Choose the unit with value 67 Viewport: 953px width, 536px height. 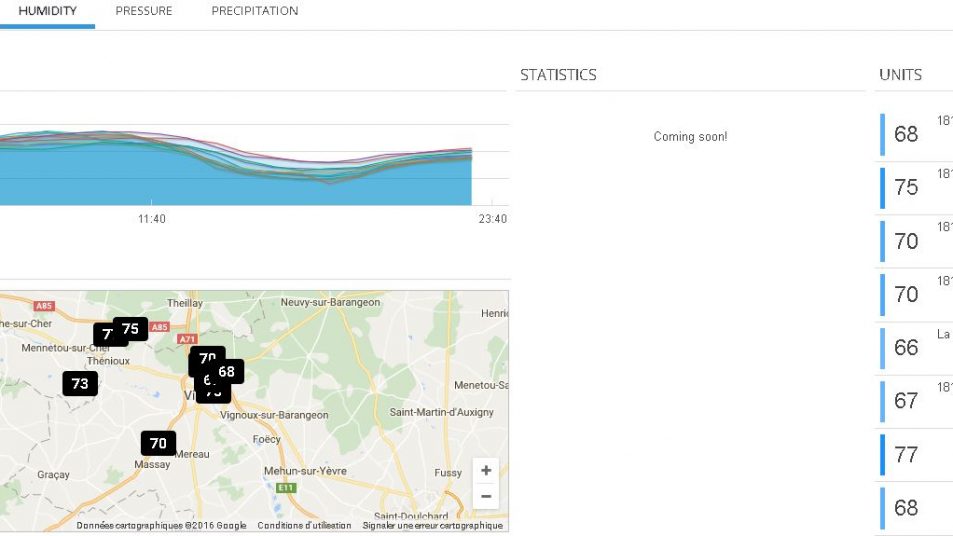coord(906,401)
